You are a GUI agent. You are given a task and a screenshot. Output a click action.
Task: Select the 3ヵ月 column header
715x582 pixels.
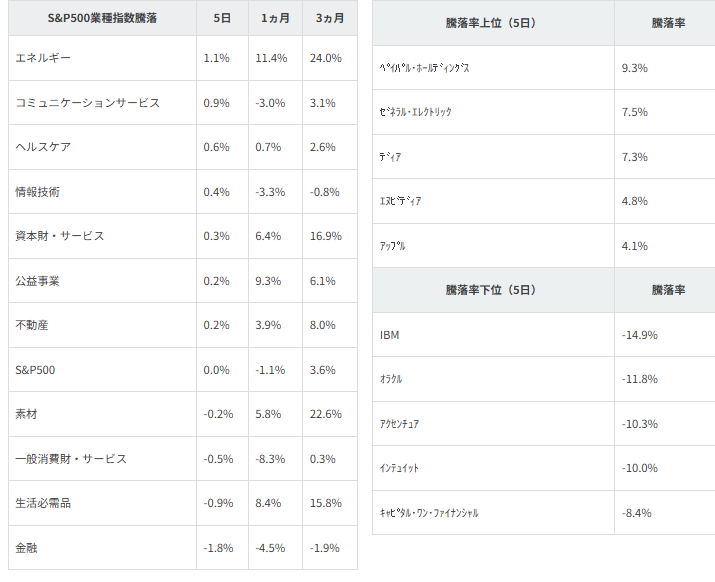tap(329, 19)
